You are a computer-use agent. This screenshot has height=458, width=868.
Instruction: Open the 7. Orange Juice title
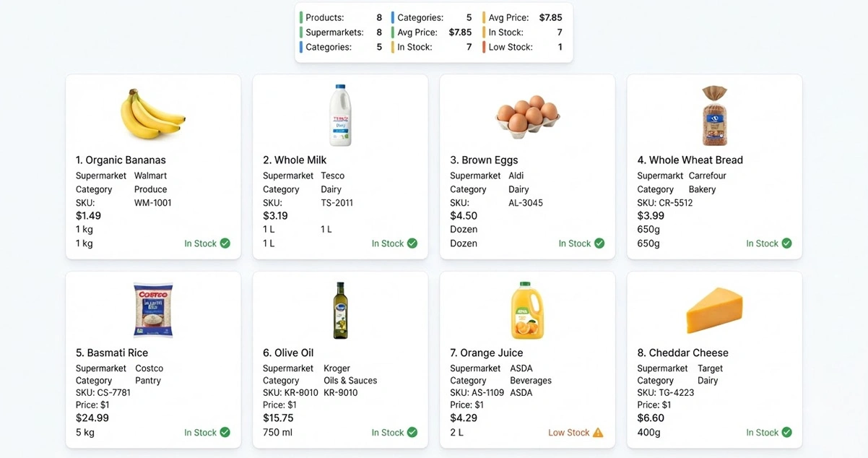487,353
